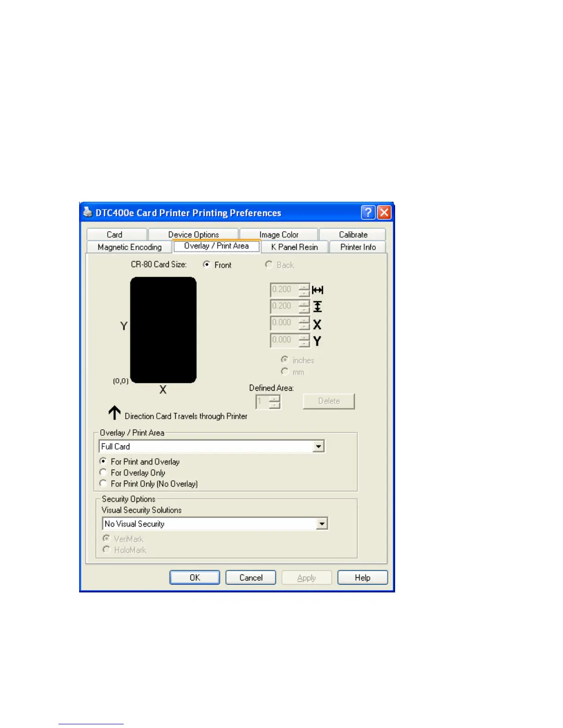Click the Apply button
Viewport: 563px width, 728px height.
coord(306,577)
